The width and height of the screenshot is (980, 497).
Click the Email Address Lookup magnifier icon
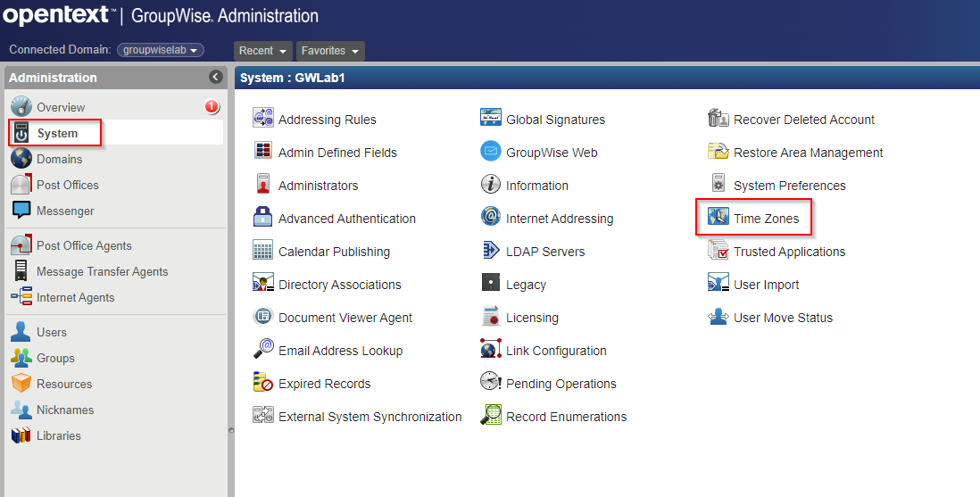[263, 351]
